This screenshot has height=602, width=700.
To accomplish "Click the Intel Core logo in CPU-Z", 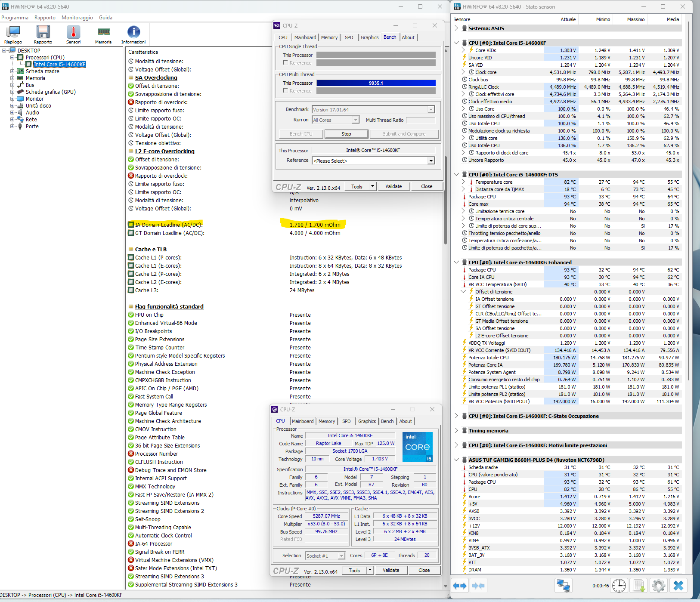I will 417,447.
